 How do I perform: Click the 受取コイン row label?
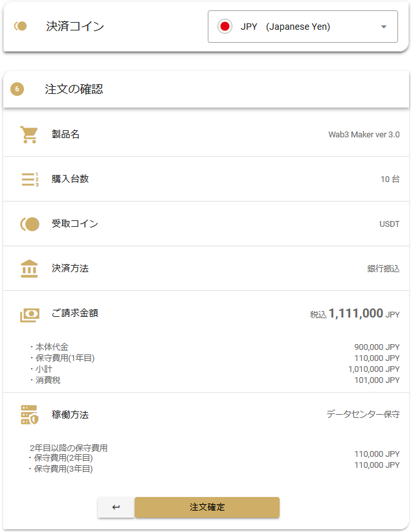click(75, 224)
